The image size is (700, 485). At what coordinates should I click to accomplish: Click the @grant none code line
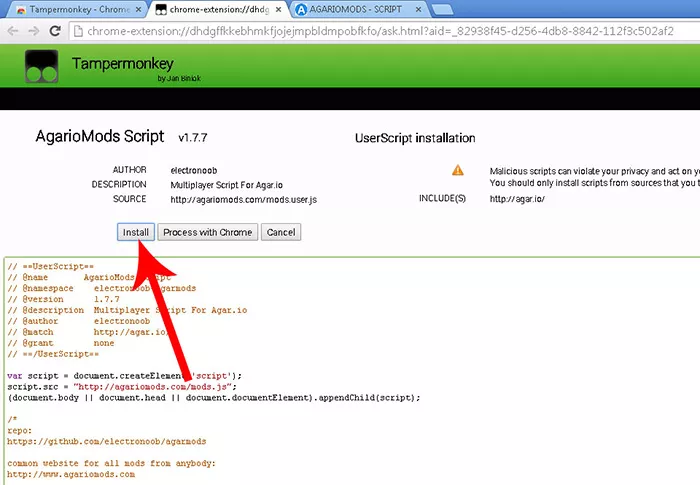tap(61, 343)
